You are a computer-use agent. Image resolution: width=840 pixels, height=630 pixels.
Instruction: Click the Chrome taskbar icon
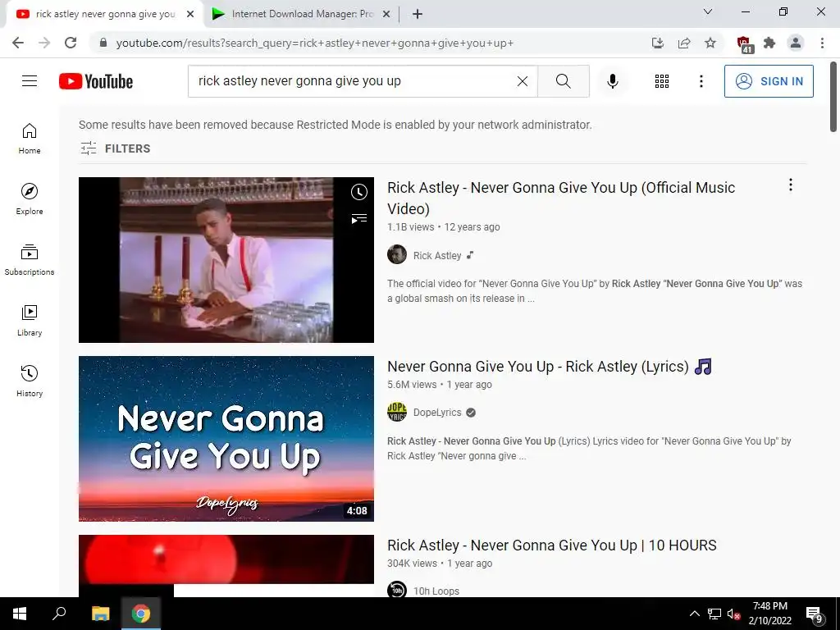(x=141, y=614)
